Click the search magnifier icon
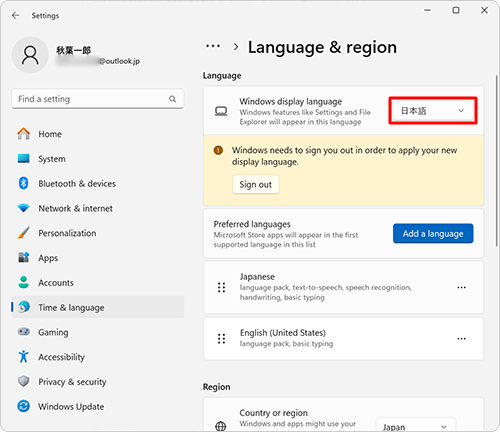 click(x=172, y=99)
